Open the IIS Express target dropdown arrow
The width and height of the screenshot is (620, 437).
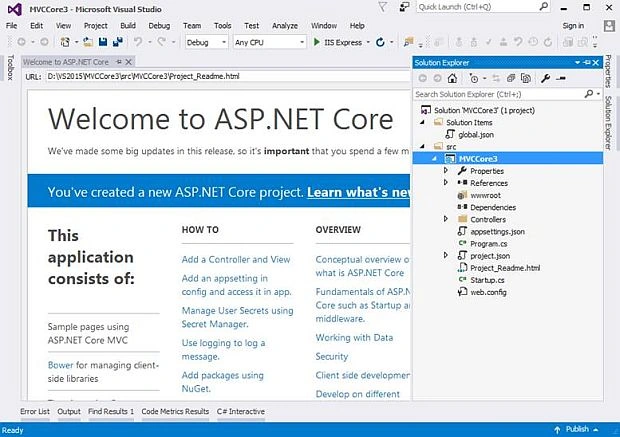pyautogui.click(x=368, y=42)
